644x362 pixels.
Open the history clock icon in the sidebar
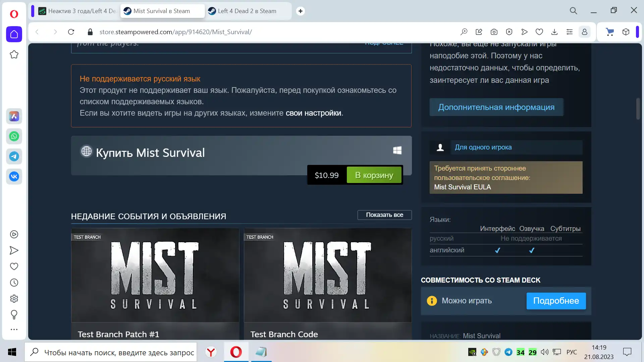coord(14,283)
